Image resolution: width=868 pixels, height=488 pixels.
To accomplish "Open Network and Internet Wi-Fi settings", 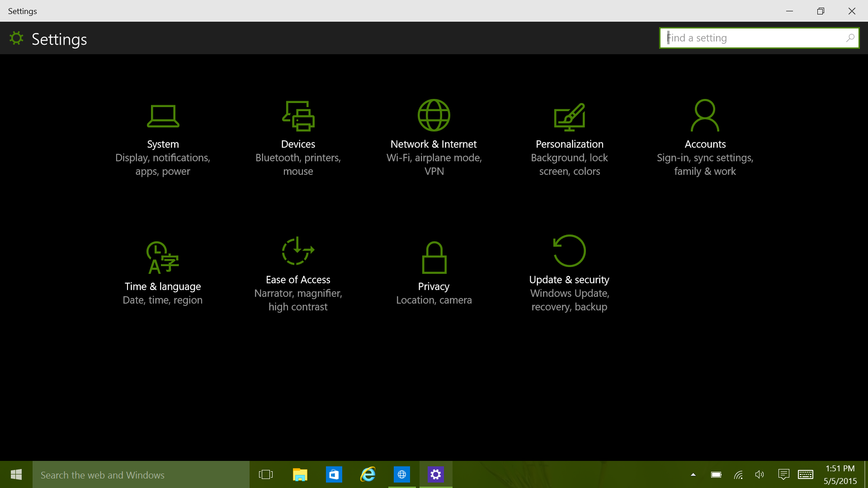I will coord(434,138).
